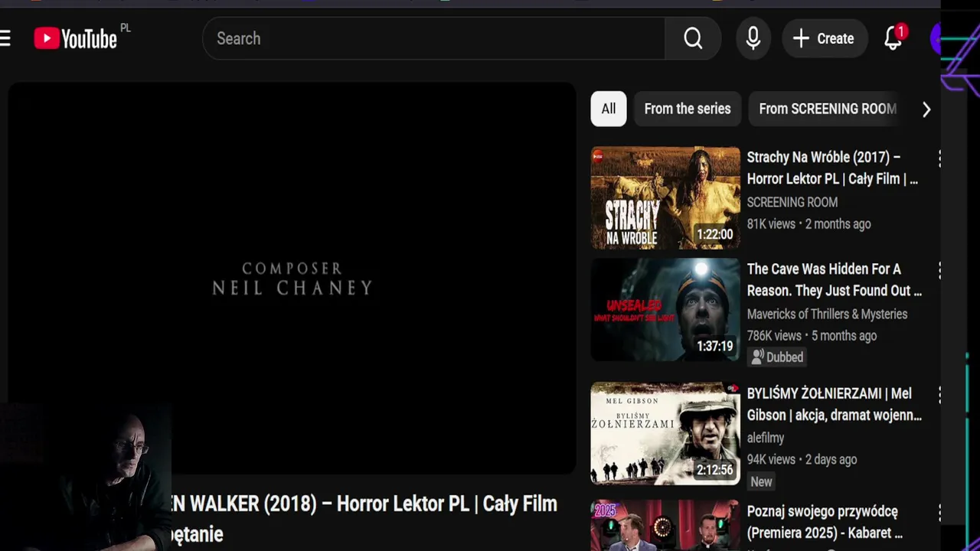Start voice search with microphone icon
This screenshot has width=980, height=551.
[x=753, y=38]
